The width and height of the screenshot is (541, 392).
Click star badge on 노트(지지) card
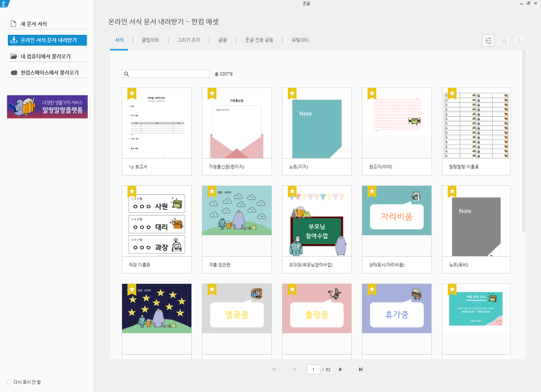292,93
